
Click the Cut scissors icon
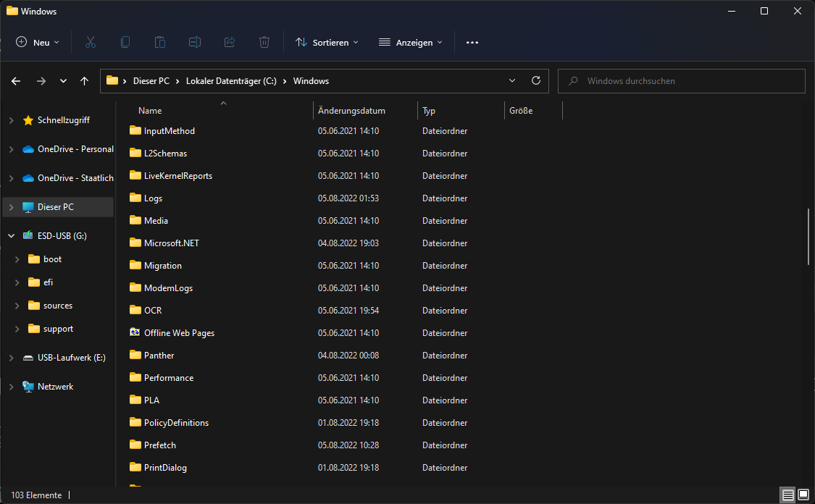(x=91, y=42)
